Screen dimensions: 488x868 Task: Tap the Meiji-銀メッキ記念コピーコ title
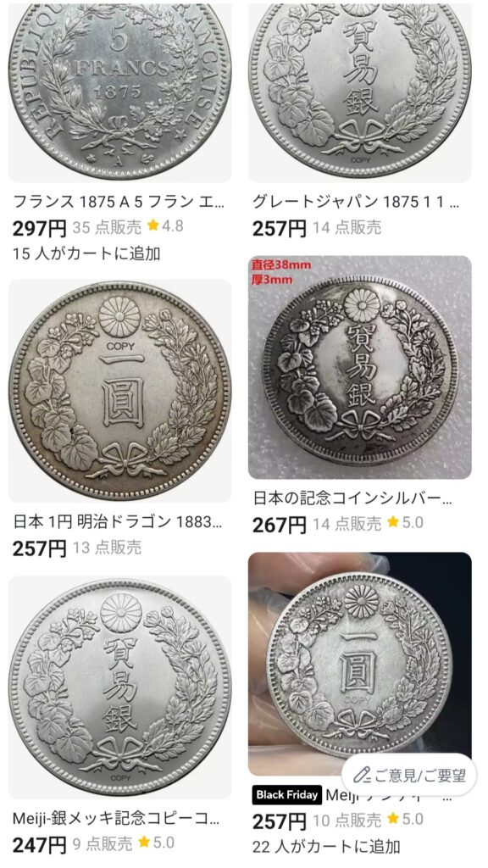coord(115,818)
